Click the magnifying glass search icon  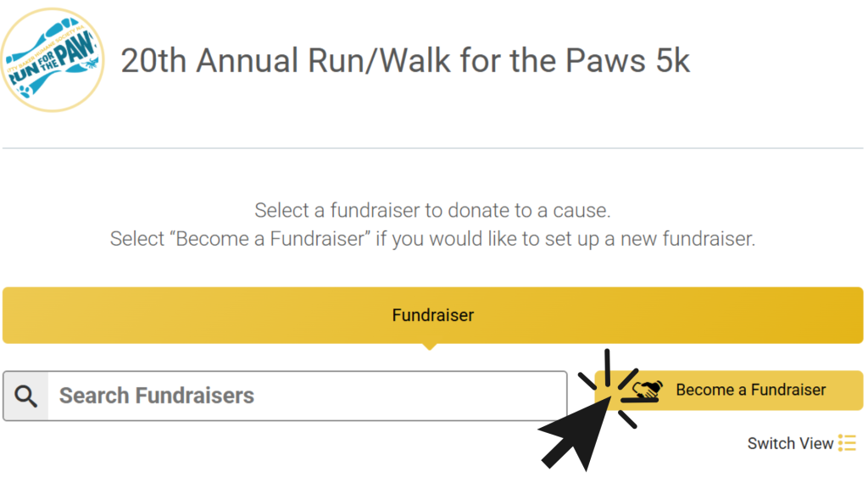tap(26, 396)
